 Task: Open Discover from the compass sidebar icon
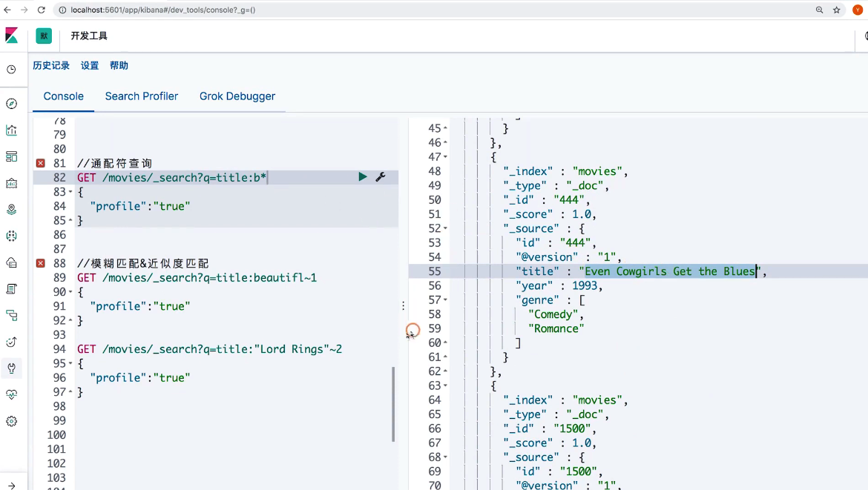(x=11, y=104)
